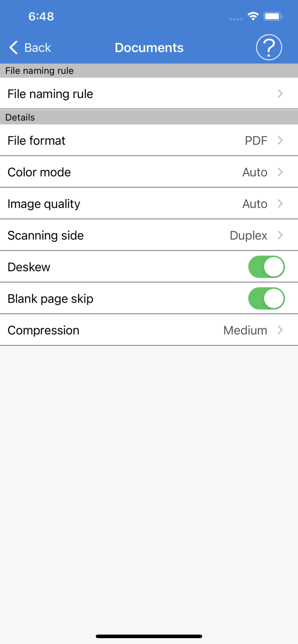Tap the Wi-Fi status icon

(x=253, y=16)
